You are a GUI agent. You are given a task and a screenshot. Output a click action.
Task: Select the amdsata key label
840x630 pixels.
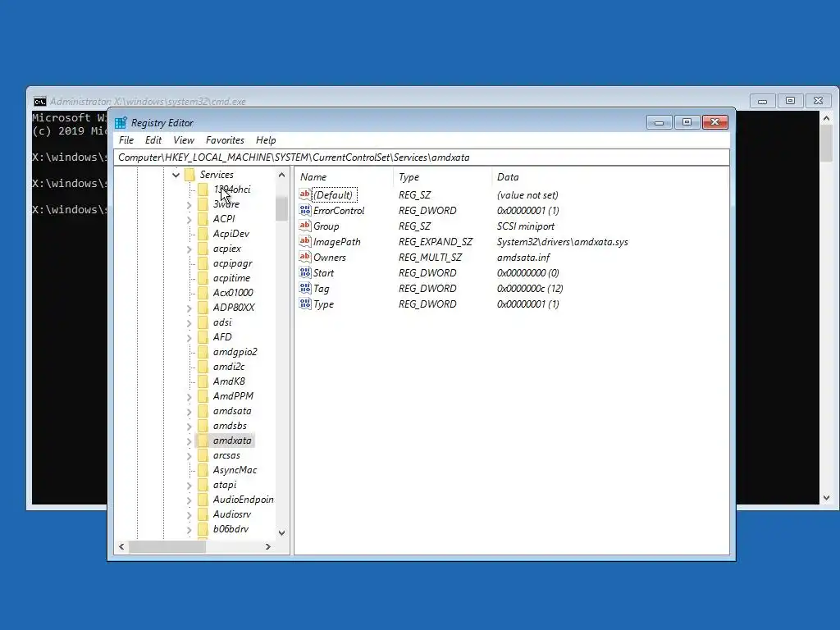click(232, 411)
